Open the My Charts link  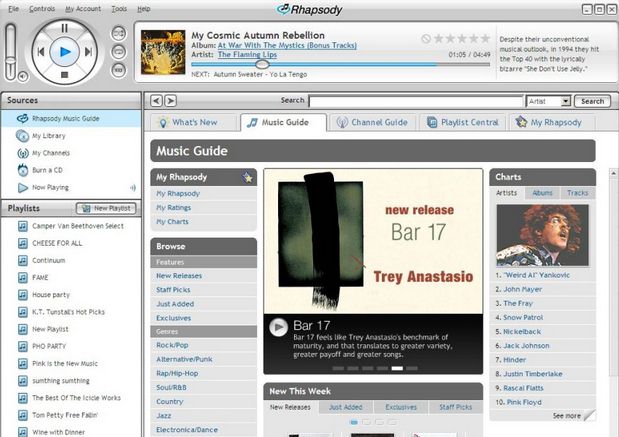(172, 222)
